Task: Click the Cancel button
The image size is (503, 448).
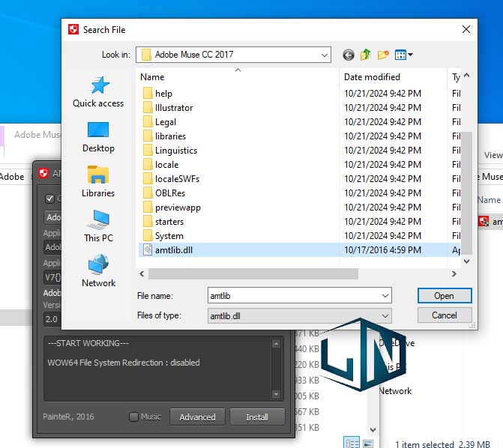Action: (x=445, y=315)
